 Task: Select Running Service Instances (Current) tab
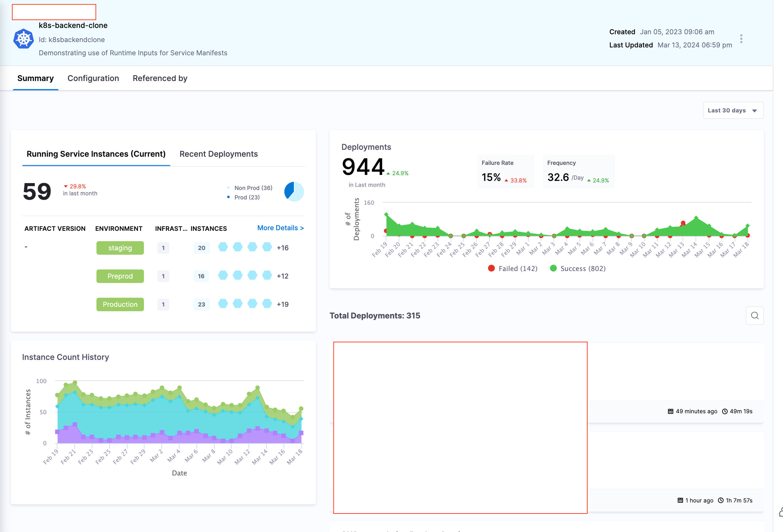click(96, 154)
